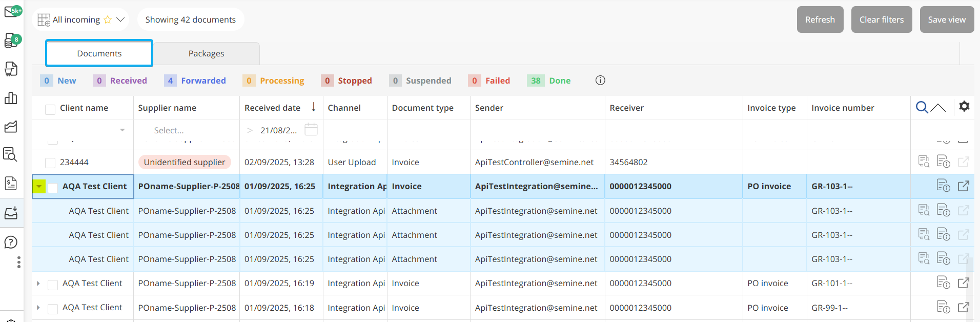
Task: Tick the checkbox in the highlighted 16:25 invoice row
Action: [53, 188]
